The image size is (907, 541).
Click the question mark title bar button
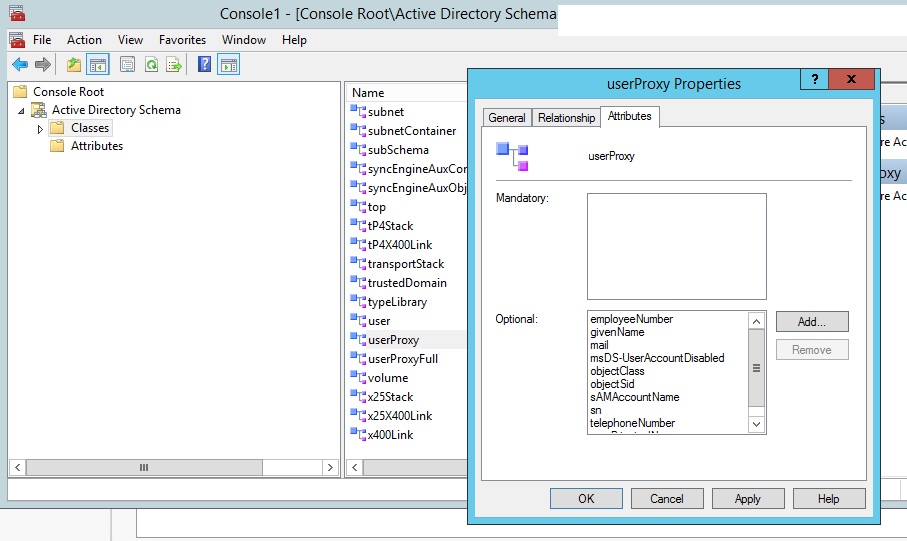(814, 79)
